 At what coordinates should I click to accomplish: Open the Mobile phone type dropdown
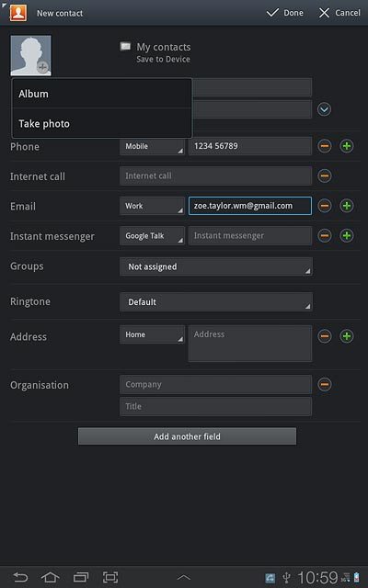(x=152, y=146)
